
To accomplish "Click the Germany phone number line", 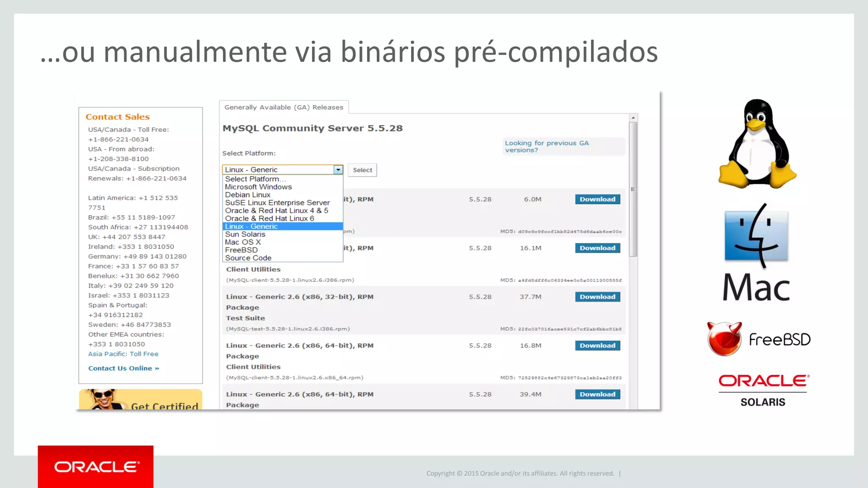I will (x=137, y=256).
